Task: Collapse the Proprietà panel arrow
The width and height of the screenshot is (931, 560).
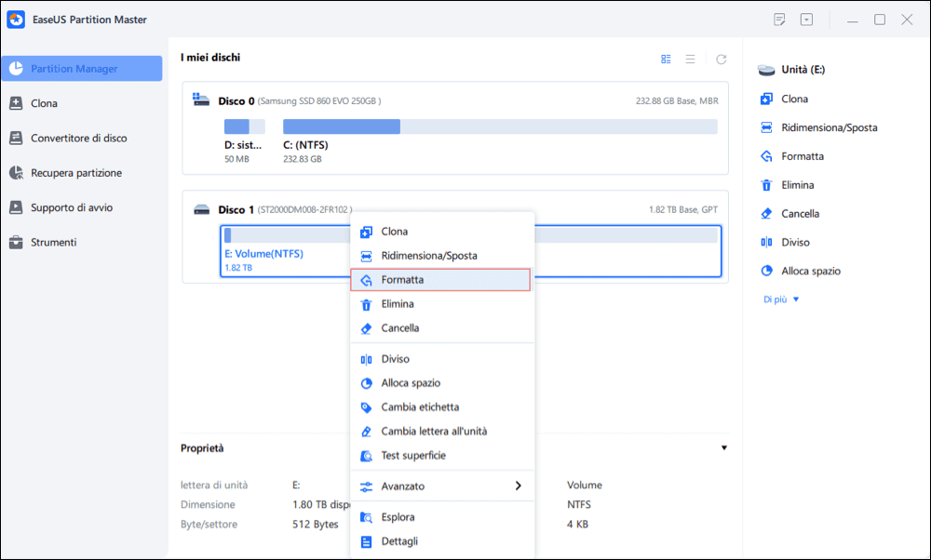Action: [x=723, y=447]
